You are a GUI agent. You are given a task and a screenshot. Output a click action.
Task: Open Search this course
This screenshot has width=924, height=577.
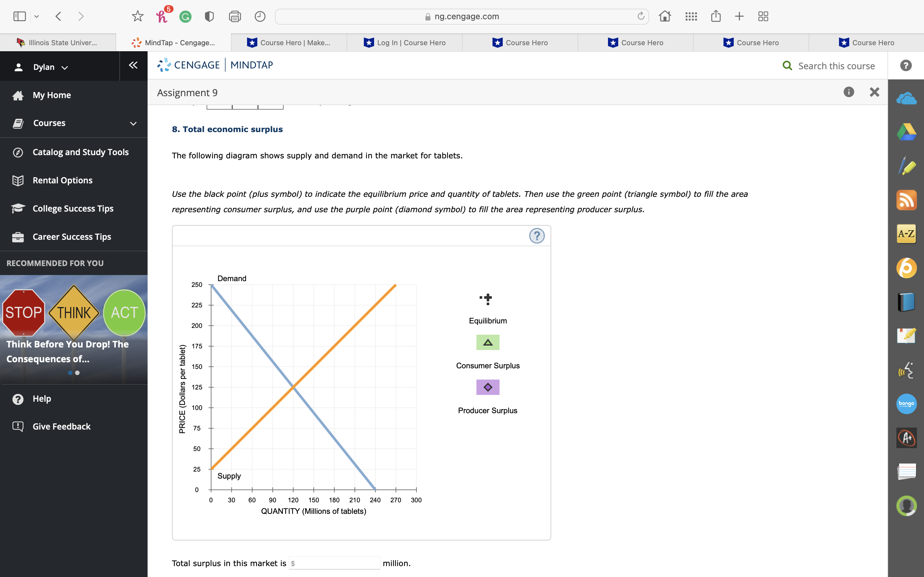[x=829, y=66]
